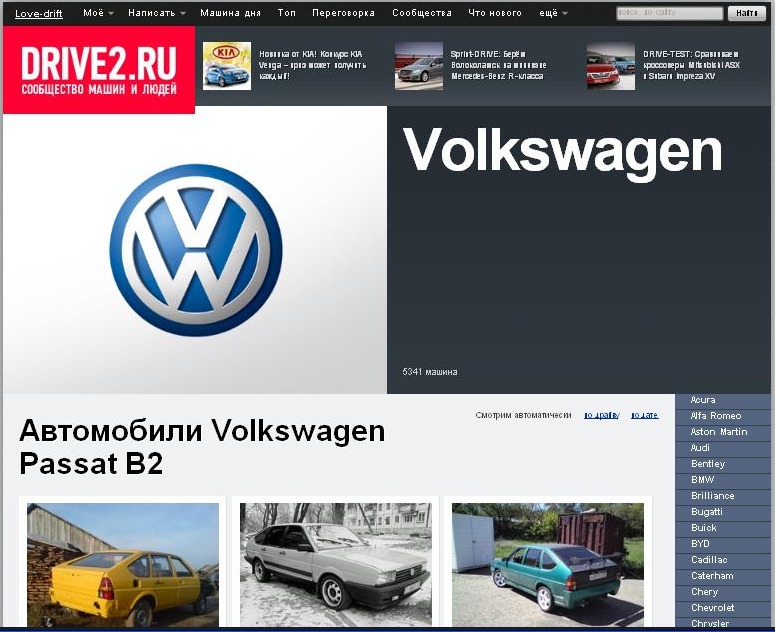This screenshot has width=775, height=632.
Task: Click the Смотрим автоматически label
Action: point(523,415)
